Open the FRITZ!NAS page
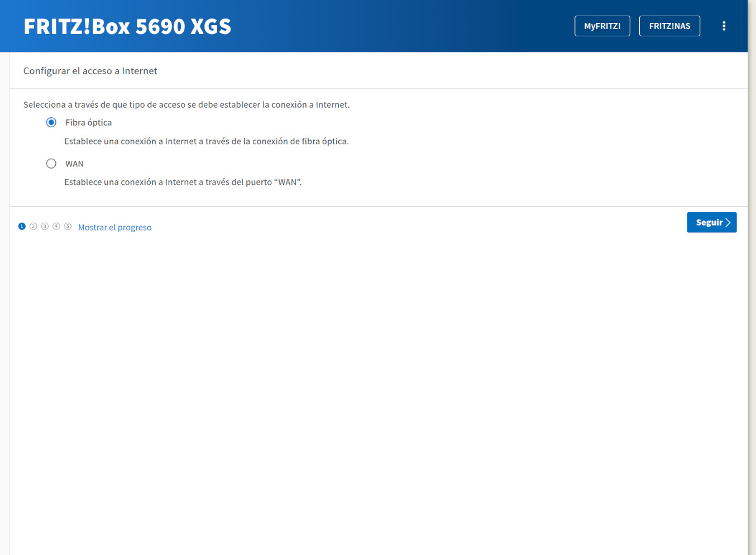The width and height of the screenshot is (756, 555). click(x=669, y=26)
